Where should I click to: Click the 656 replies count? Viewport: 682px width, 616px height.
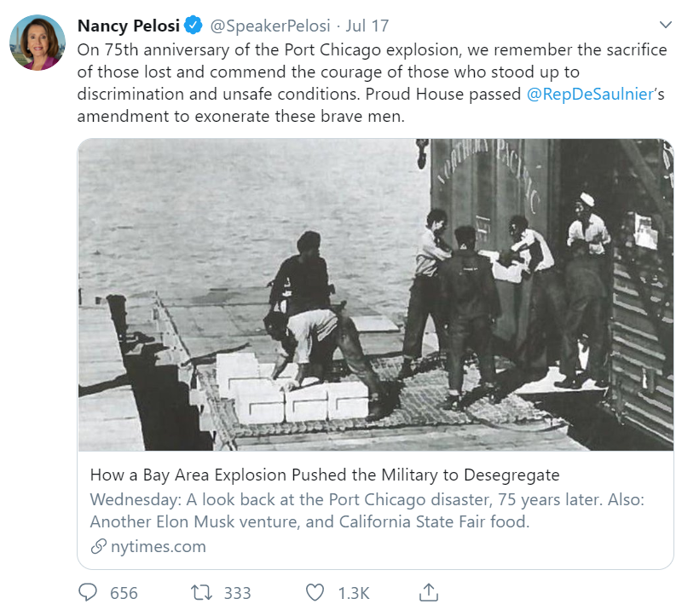click(x=124, y=593)
